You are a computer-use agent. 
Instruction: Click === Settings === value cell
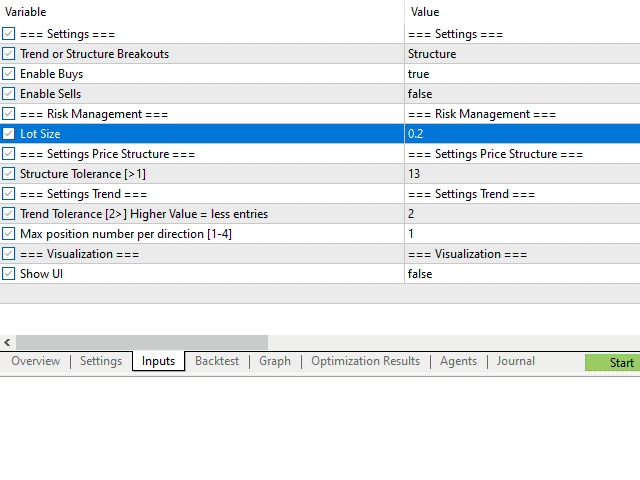(x=522, y=33)
